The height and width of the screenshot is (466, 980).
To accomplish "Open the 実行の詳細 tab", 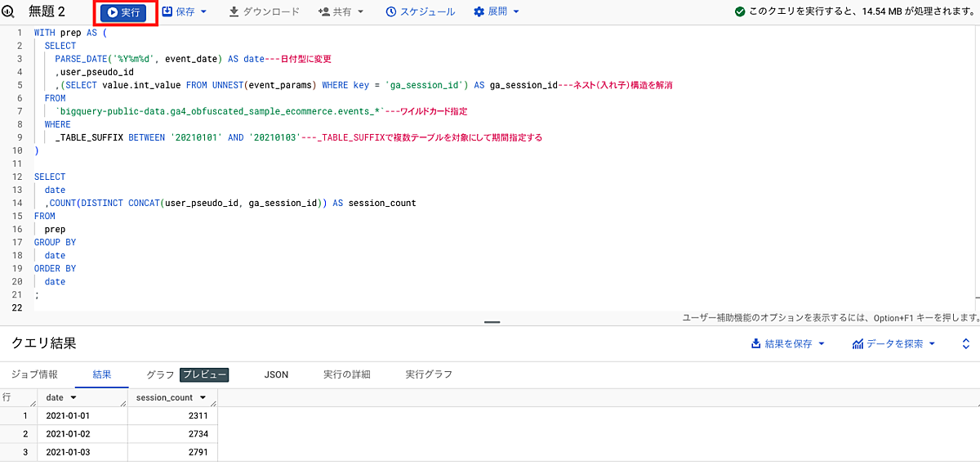I will pyautogui.click(x=346, y=374).
